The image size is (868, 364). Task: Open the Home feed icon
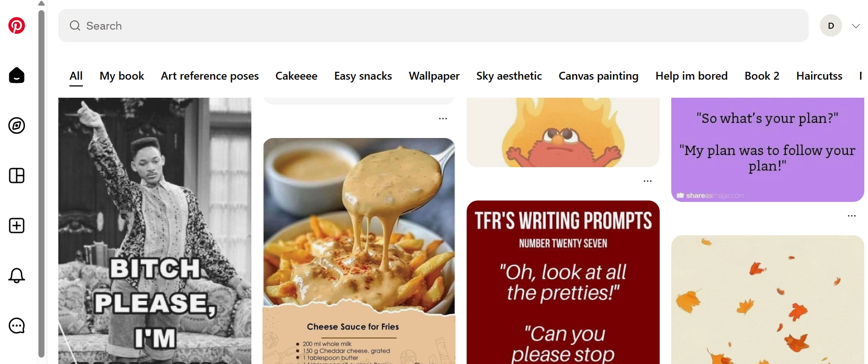17,75
